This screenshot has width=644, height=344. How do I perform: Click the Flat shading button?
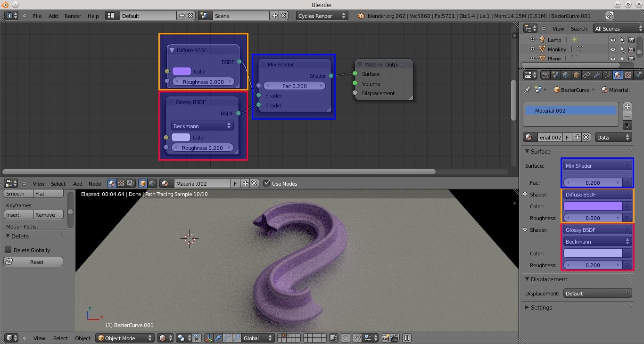(48, 193)
